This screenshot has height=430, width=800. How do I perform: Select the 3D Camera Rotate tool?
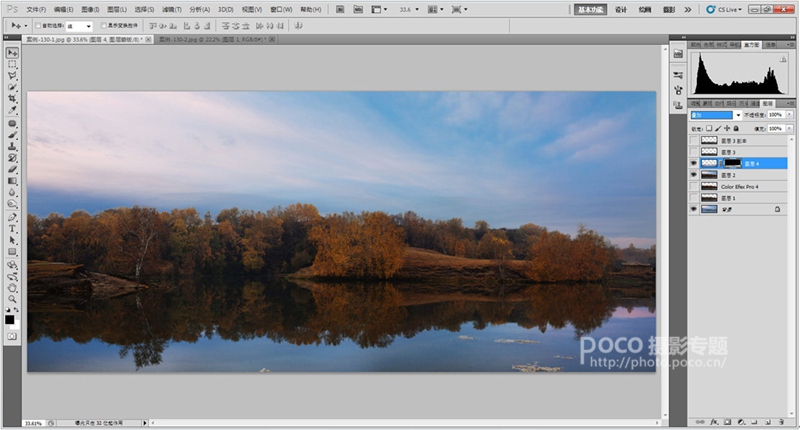(x=12, y=277)
